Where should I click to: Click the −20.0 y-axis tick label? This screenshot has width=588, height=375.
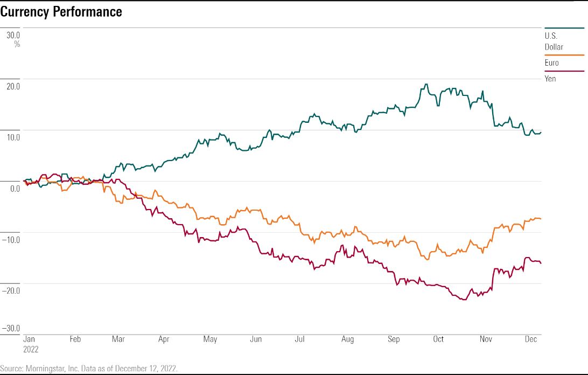[11, 290]
